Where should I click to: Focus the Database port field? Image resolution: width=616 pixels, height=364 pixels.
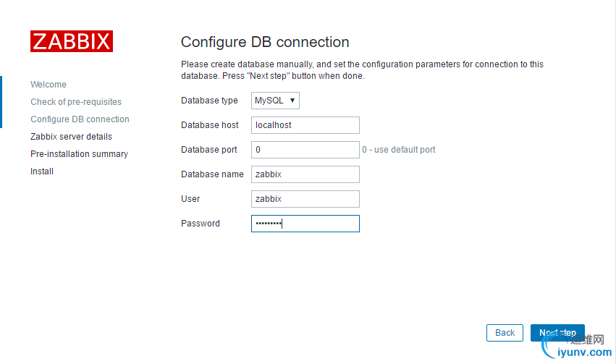click(305, 150)
